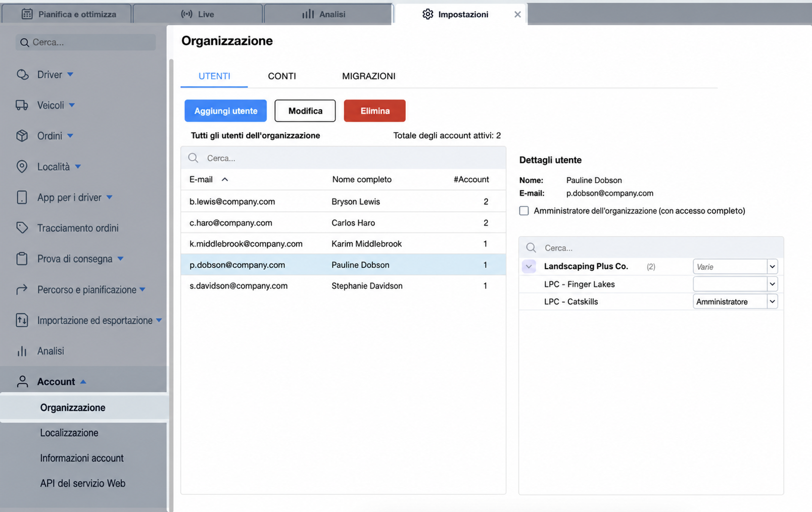Click the Prova di consegna clipboard icon

point(22,259)
